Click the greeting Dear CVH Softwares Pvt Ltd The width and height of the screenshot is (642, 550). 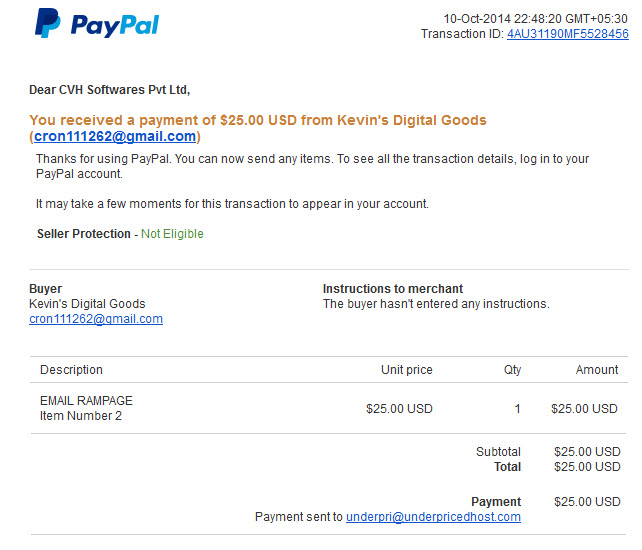pos(109,90)
